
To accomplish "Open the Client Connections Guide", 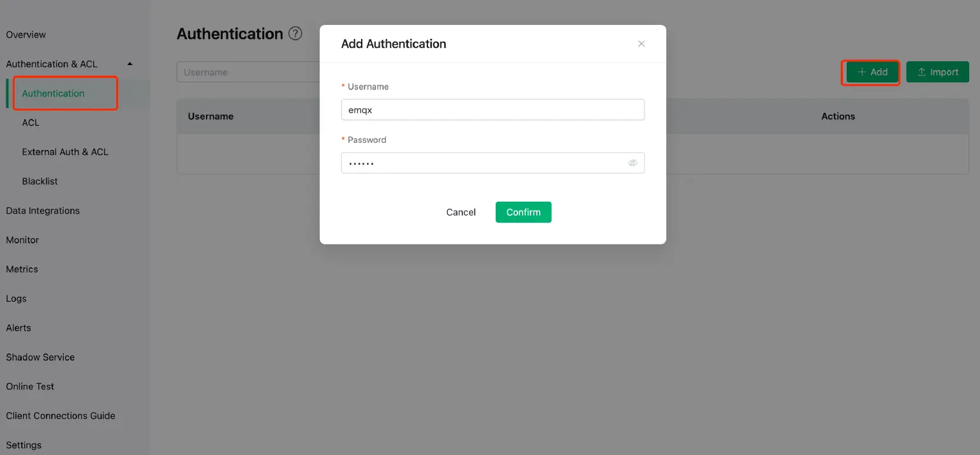I will pyautogui.click(x=61, y=415).
